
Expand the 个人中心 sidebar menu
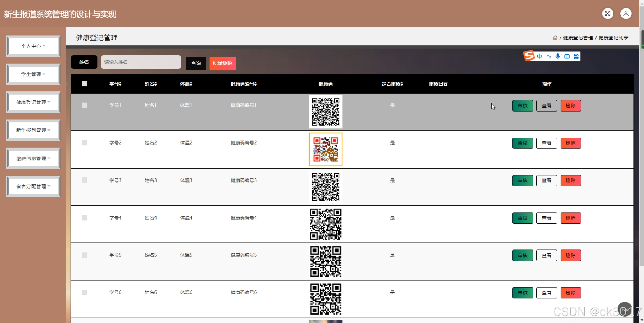(x=33, y=46)
